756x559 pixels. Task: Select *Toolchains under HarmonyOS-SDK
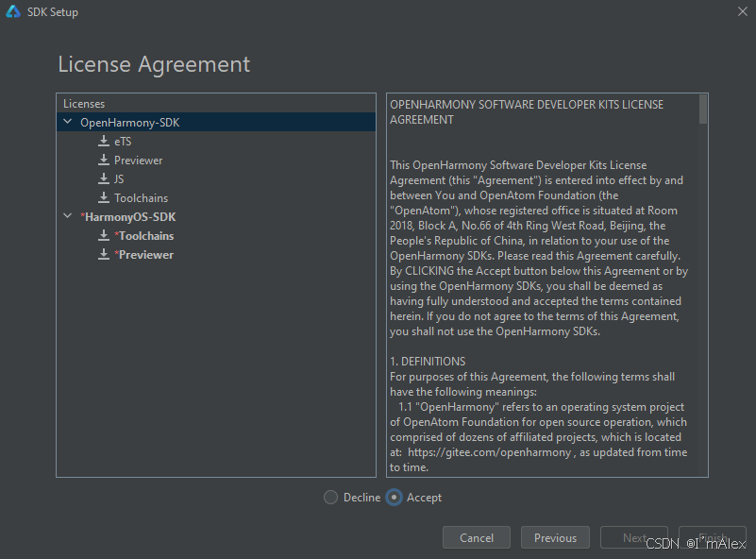coord(216,235)
